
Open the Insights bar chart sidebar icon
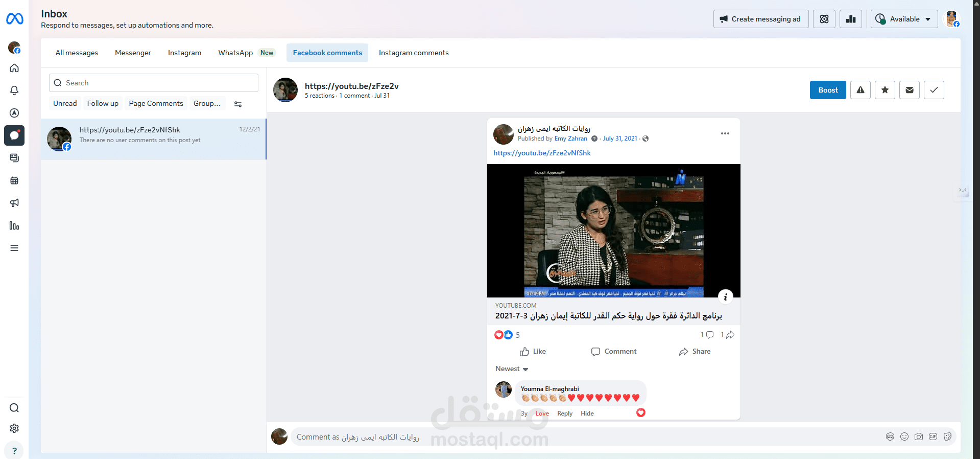pyautogui.click(x=14, y=225)
